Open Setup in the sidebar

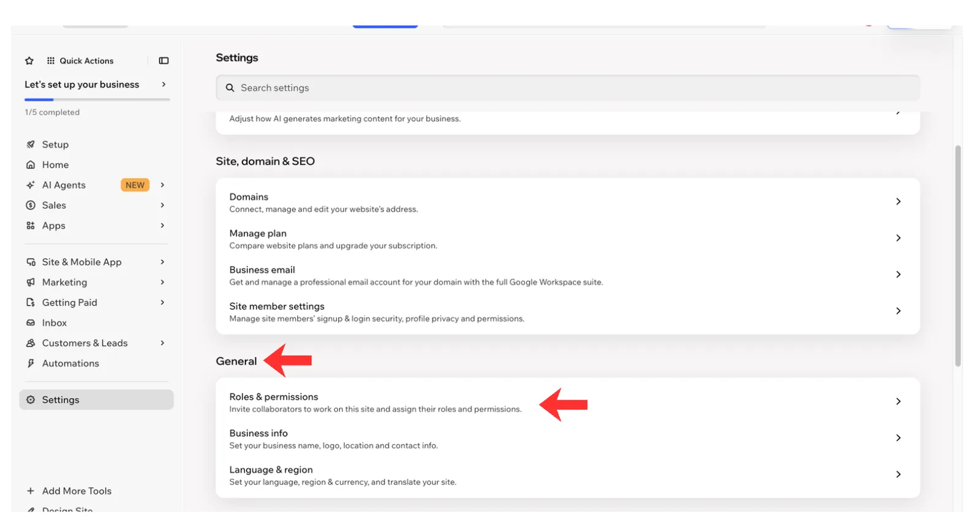pyautogui.click(x=96, y=144)
